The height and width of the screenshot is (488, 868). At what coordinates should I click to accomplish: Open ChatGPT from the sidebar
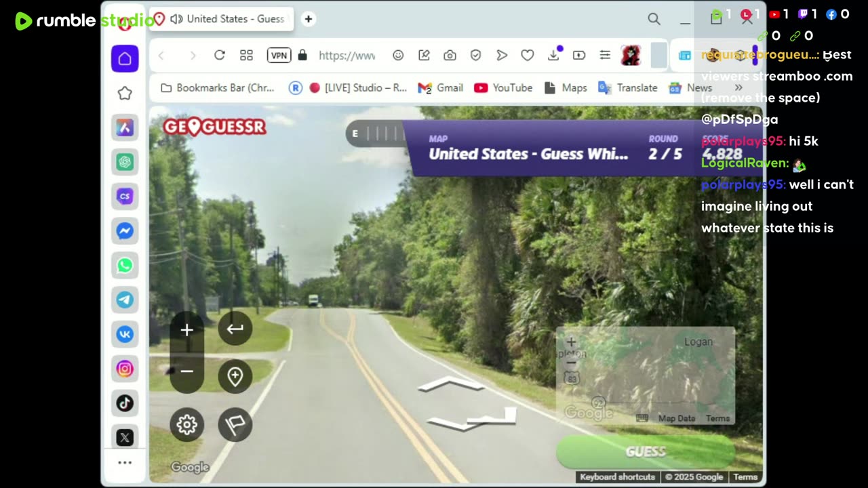(x=125, y=162)
